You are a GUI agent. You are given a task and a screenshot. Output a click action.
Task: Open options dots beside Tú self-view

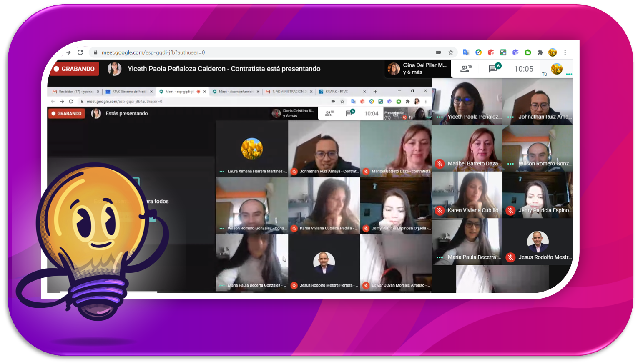tap(569, 74)
